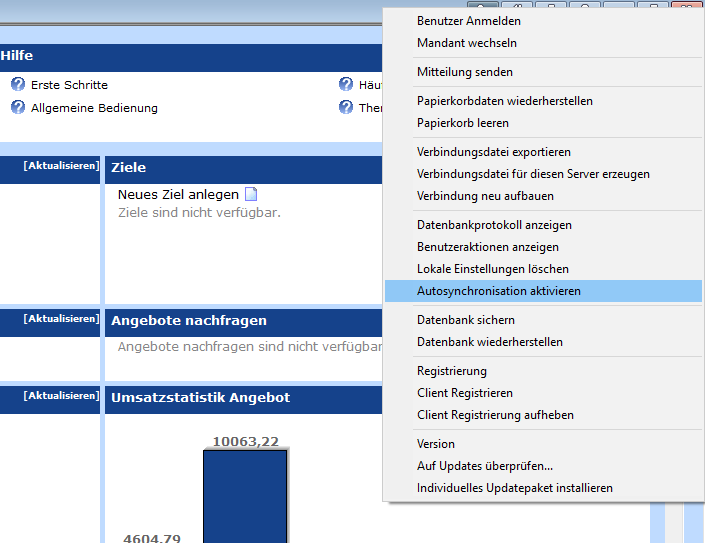Click the text Ziele sind nicht verfügbar.
The image size is (705, 543).
[x=199, y=212]
